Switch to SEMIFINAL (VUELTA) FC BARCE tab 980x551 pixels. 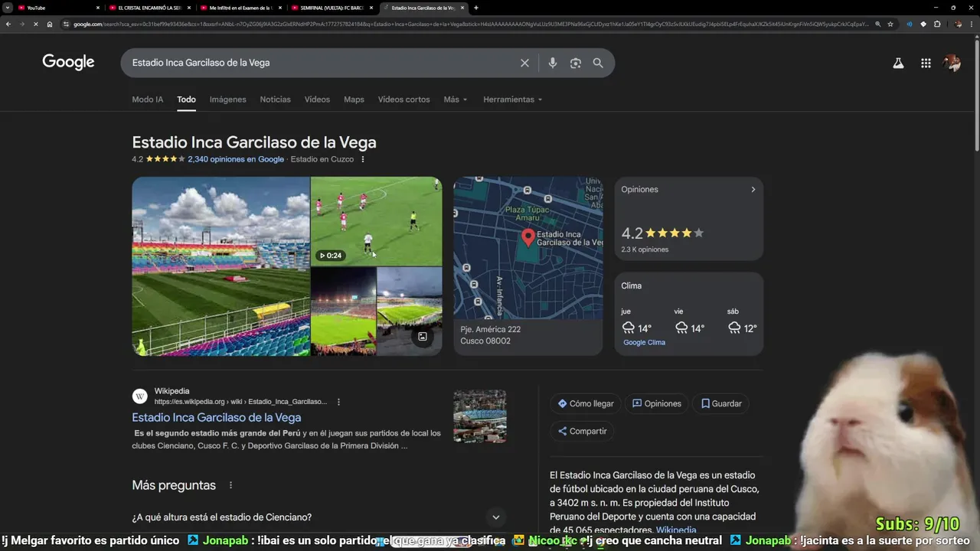click(332, 8)
